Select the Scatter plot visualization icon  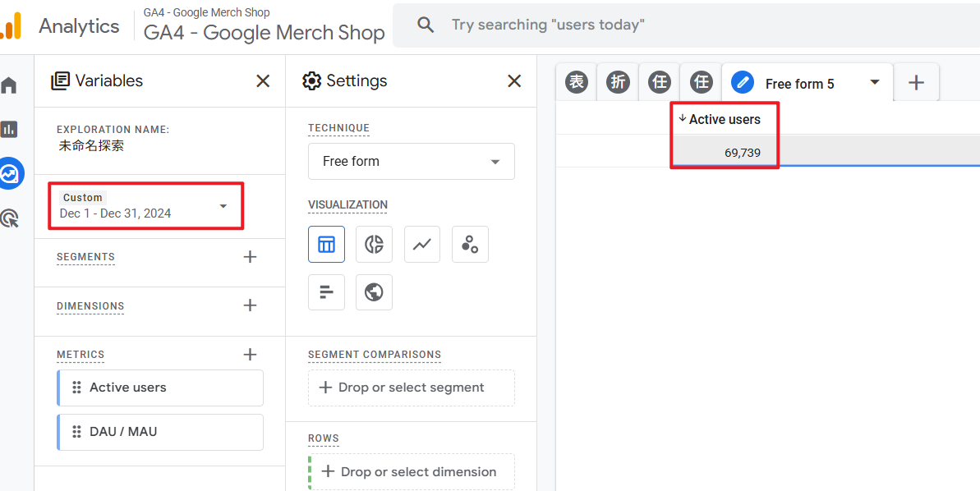(x=470, y=244)
